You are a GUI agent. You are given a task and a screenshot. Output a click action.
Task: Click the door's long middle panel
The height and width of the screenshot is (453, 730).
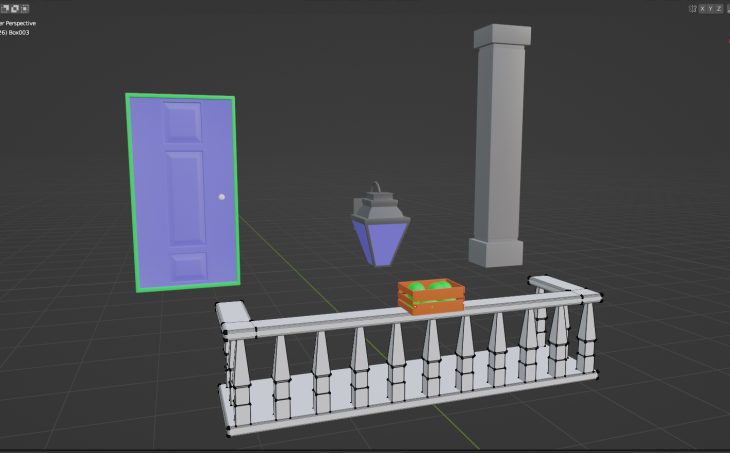(x=187, y=199)
